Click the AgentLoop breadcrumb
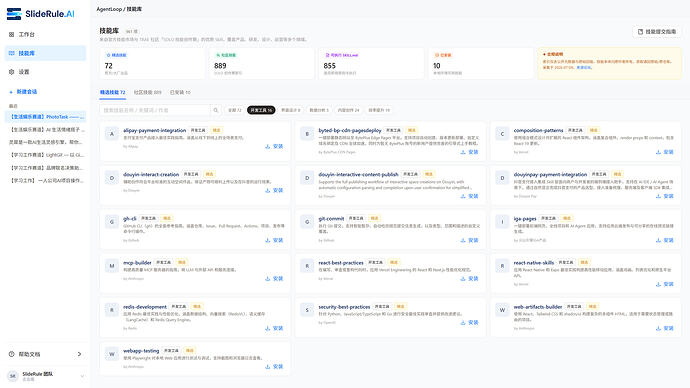 point(109,9)
